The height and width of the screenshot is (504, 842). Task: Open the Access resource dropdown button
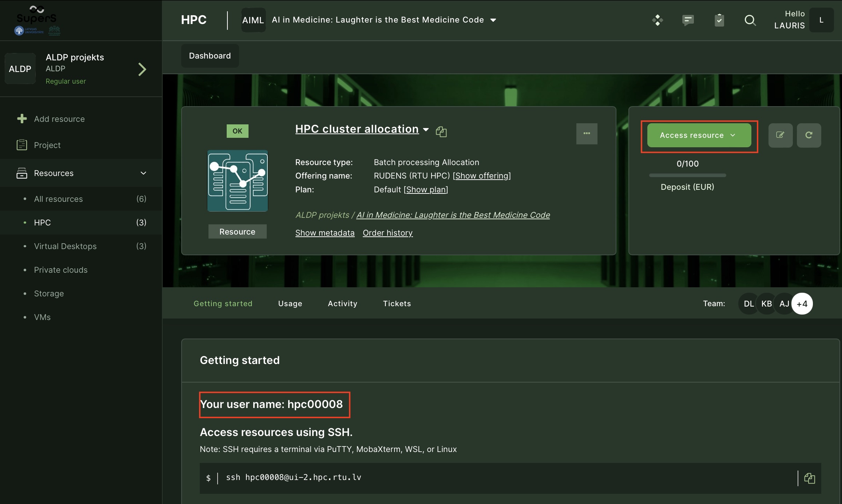[699, 135]
